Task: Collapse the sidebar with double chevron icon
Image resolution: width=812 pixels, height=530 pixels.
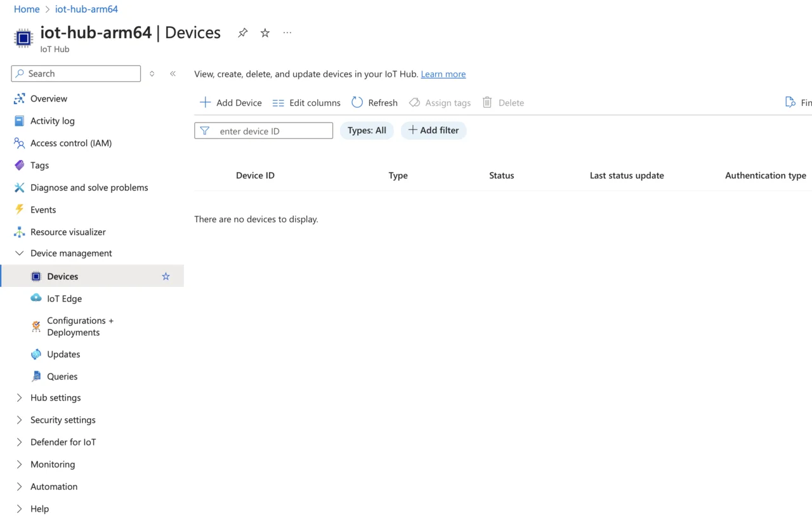Action: click(173, 74)
